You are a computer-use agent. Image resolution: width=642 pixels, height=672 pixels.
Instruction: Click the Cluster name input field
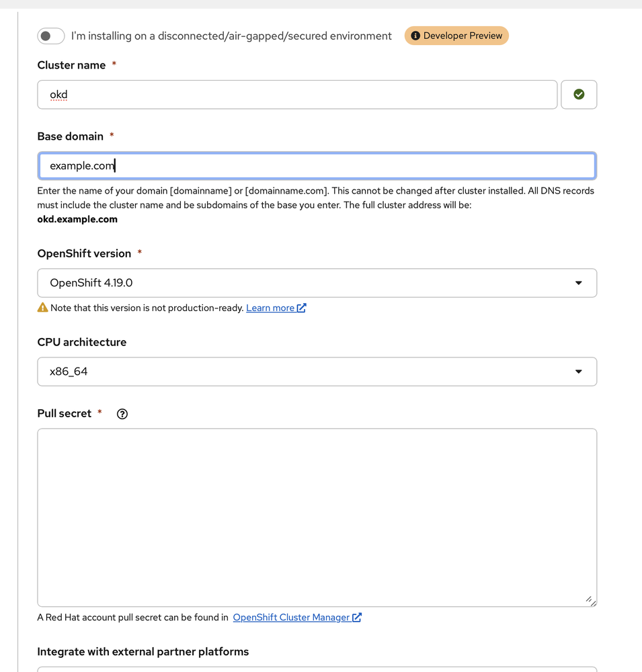[297, 95]
